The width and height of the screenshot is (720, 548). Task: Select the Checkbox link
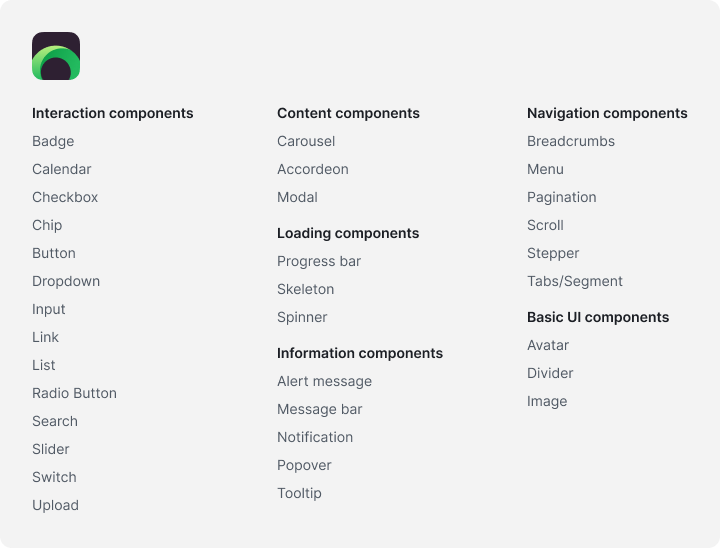(x=65, y=197)
